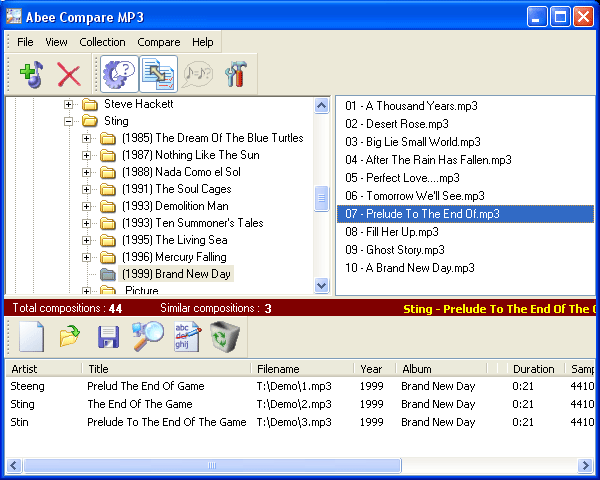Expand The Living Sea node

[86, 240]
